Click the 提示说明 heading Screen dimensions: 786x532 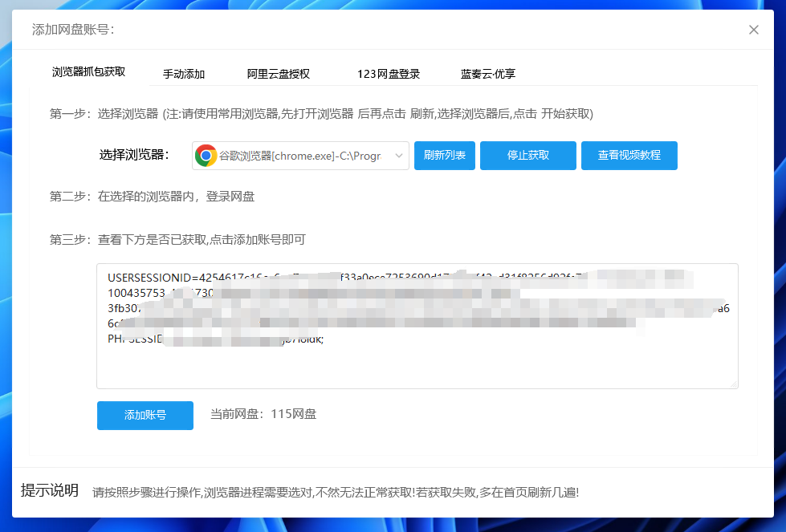click(x=50, y=491)
